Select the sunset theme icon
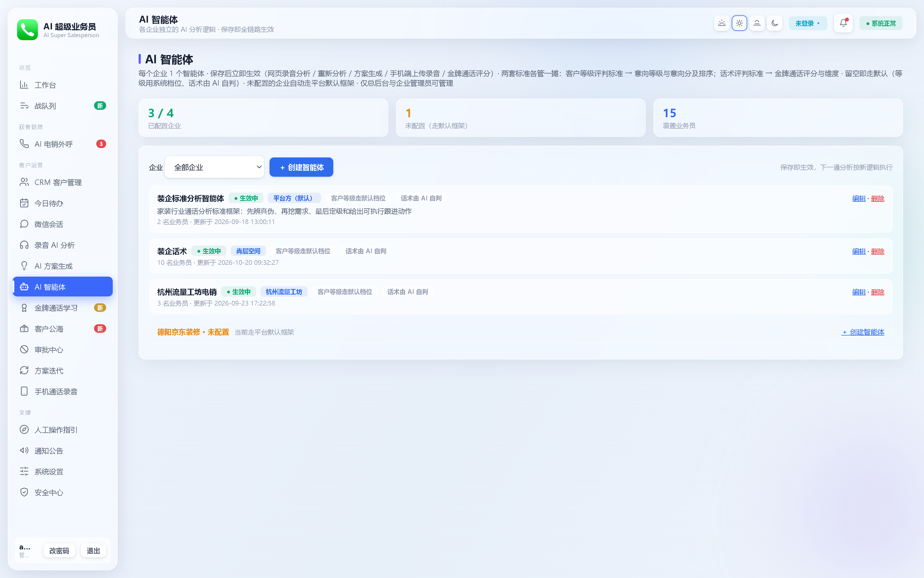Image resolution: width=924 pixels, height=578 pixels. tap(757, 23)
